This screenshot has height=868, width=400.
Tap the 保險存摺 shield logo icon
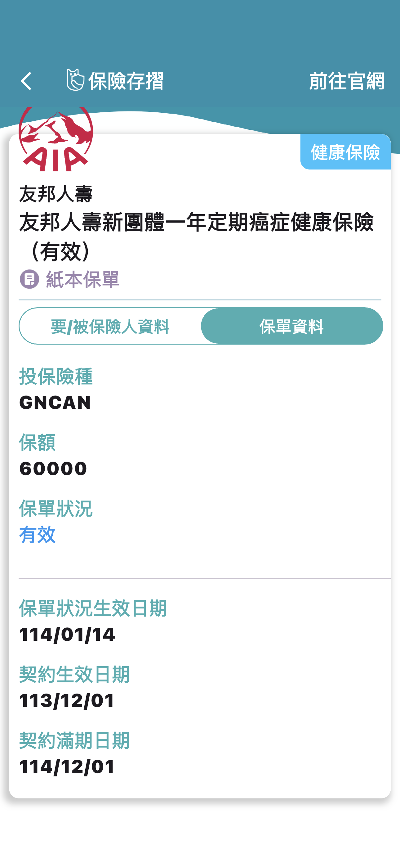[75, 80]
